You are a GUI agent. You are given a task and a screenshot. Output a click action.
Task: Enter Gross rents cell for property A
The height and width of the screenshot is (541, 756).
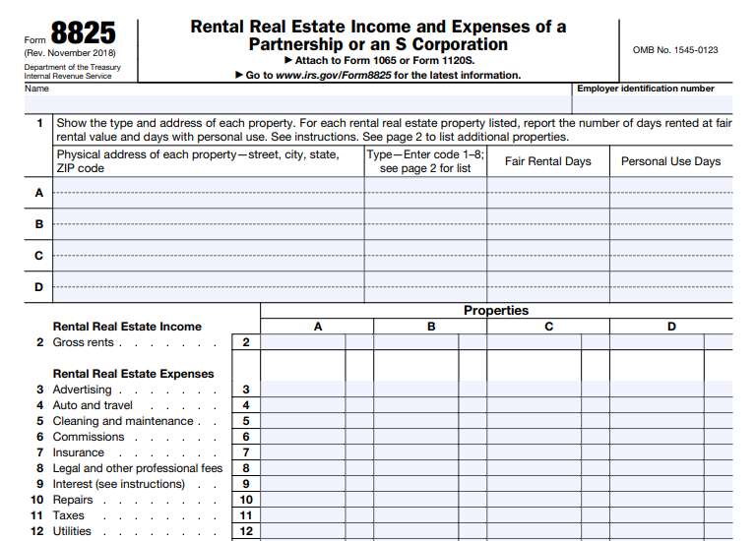303,342
